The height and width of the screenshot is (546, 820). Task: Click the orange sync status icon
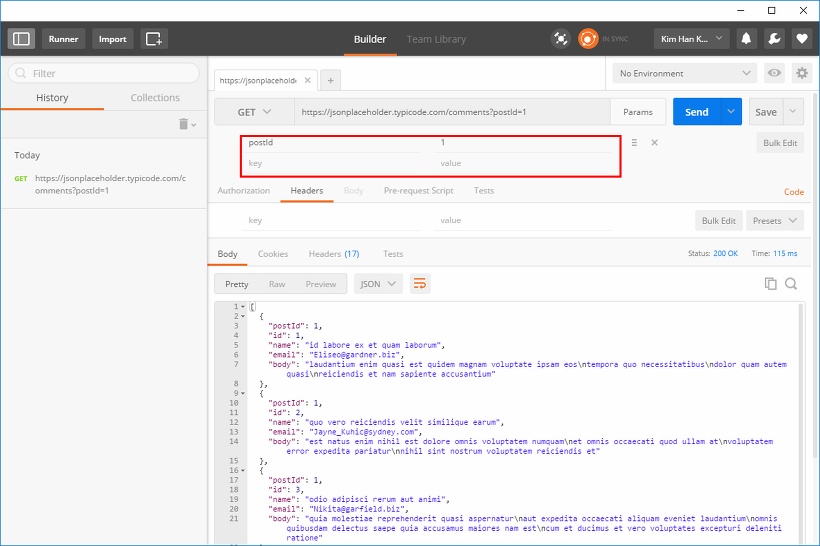588,39
